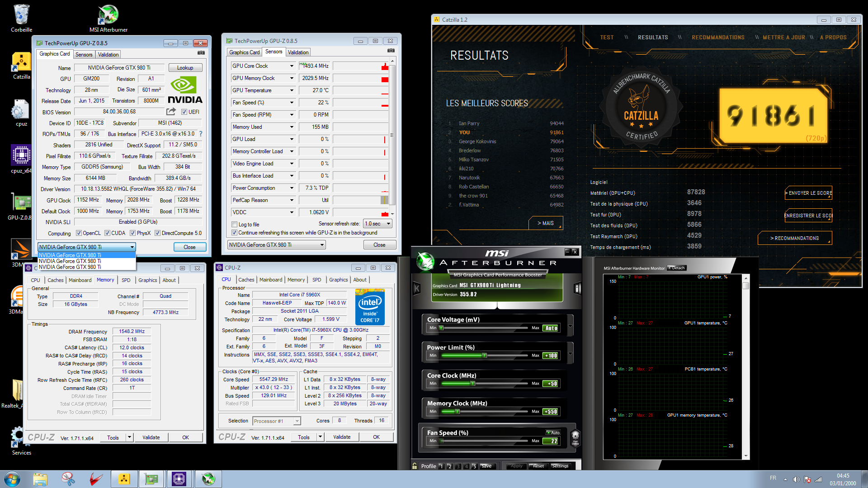
Task: Toggle the CUDA checkbox
Action: 107,233
